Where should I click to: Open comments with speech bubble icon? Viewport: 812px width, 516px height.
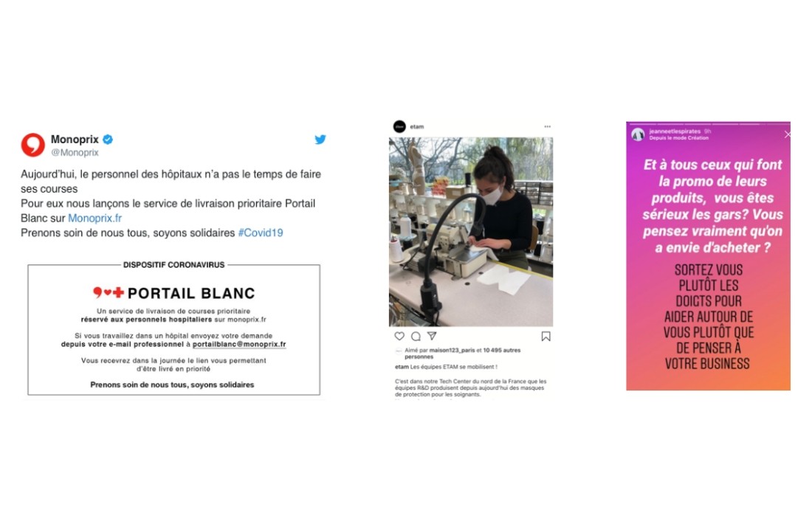416,336
